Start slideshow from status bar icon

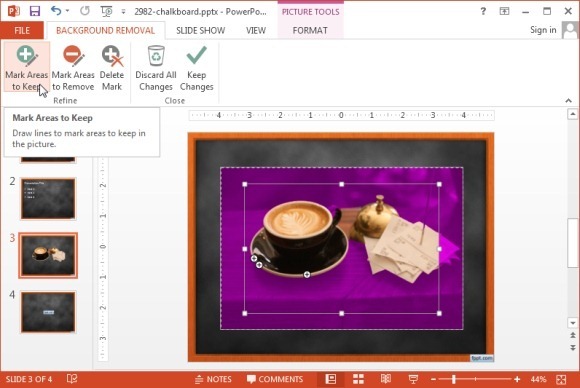tap(413, 379)
